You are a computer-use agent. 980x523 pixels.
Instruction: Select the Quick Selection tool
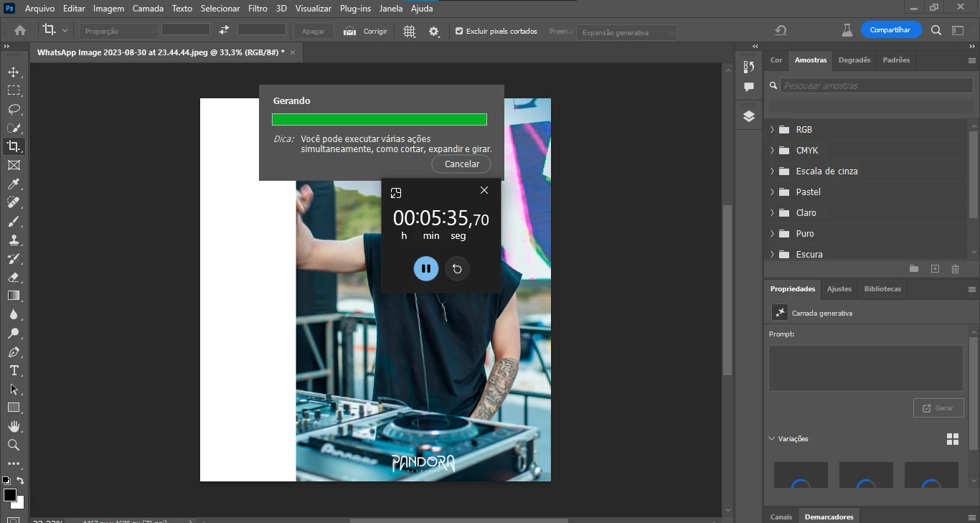coord(13,128)
